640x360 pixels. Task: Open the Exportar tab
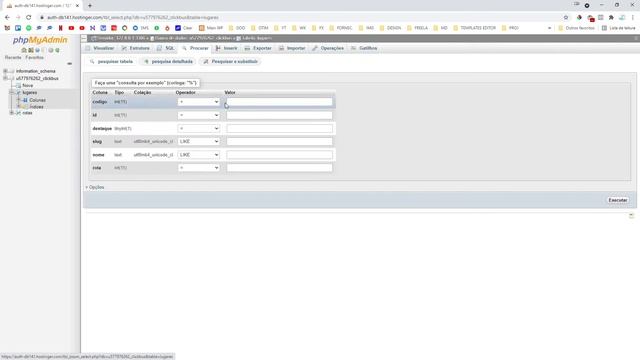[258, 48]
